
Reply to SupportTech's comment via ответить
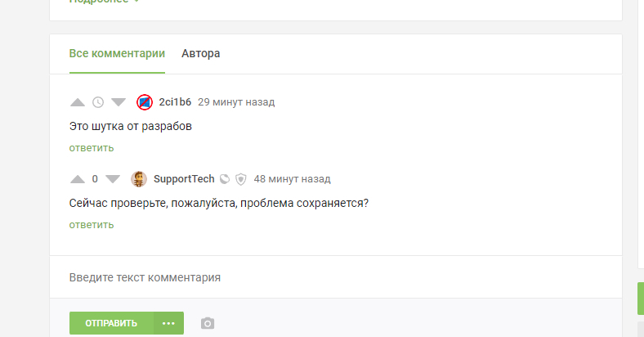92,225
